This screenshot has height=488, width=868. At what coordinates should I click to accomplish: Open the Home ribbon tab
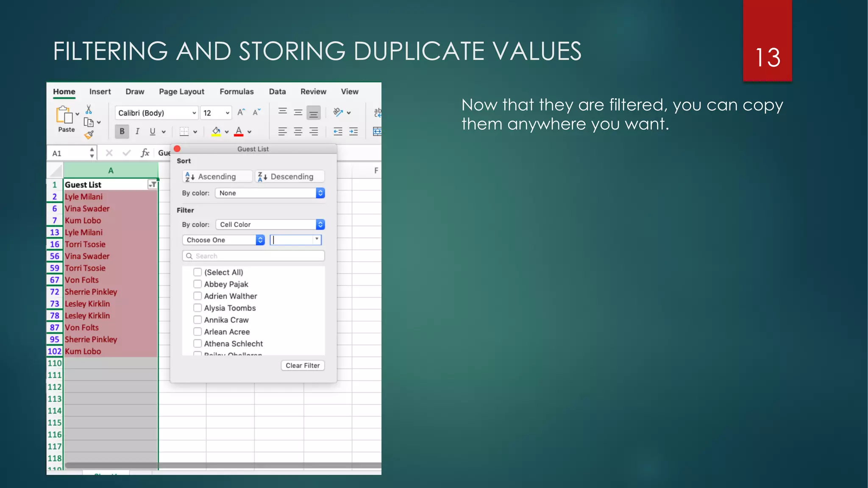coord(64,91)
